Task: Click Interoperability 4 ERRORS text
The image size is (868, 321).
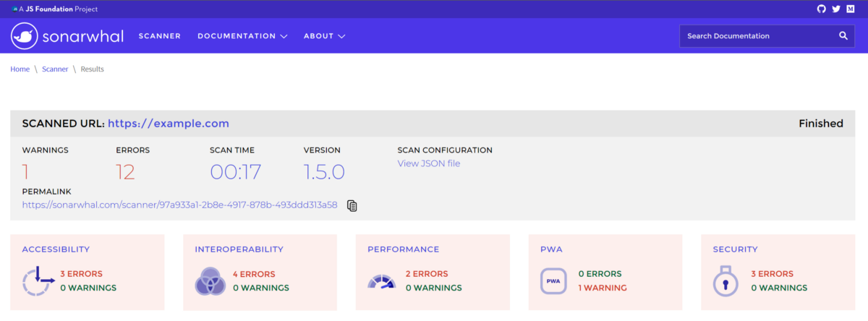Action: coord(254,273)
